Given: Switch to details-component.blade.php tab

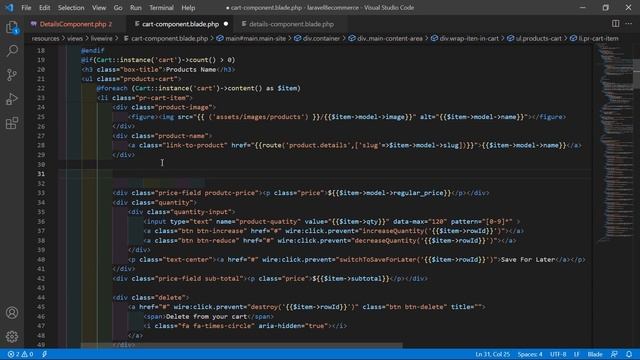Looking at the screenshot, I should tap(291, 24).
